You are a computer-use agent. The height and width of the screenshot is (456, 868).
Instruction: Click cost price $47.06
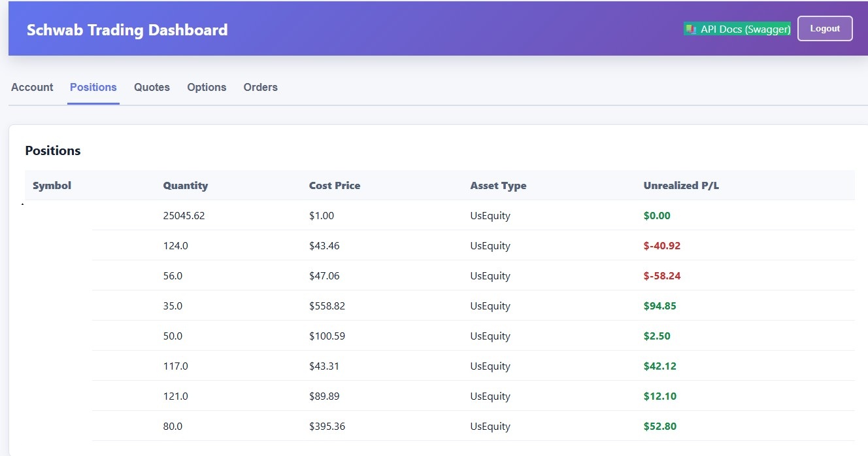click(324, 276)
